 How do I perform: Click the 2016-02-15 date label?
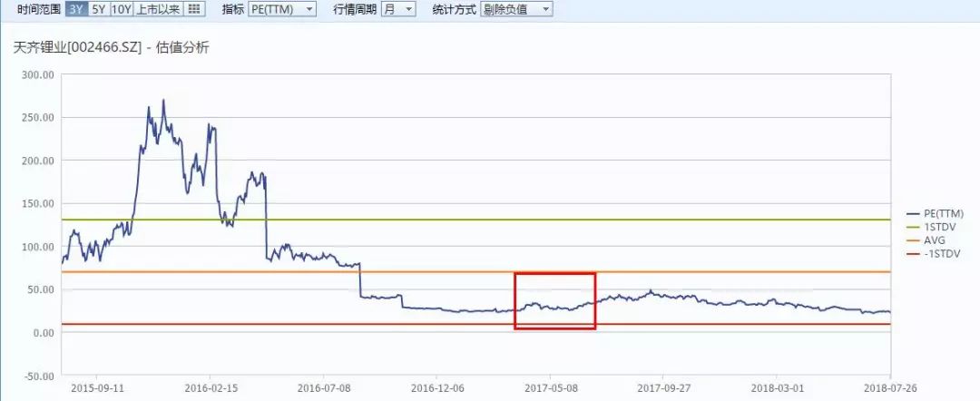(211, 388)
